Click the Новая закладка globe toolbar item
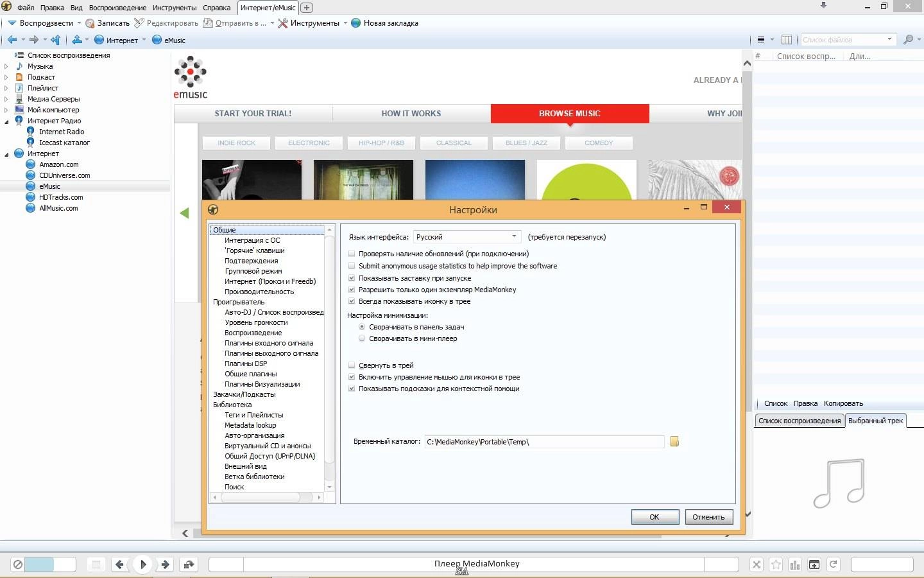 [384, 23]
